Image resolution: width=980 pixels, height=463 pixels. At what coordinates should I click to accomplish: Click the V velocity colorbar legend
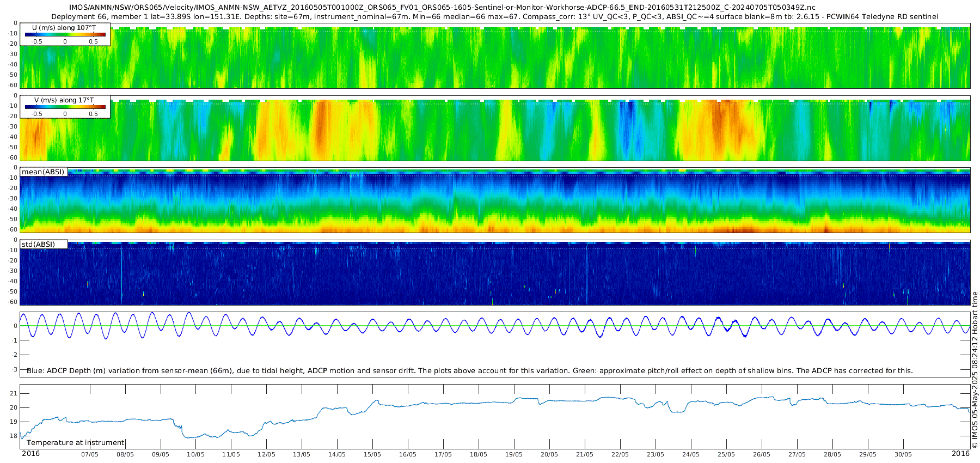click(x=65, y=107)
